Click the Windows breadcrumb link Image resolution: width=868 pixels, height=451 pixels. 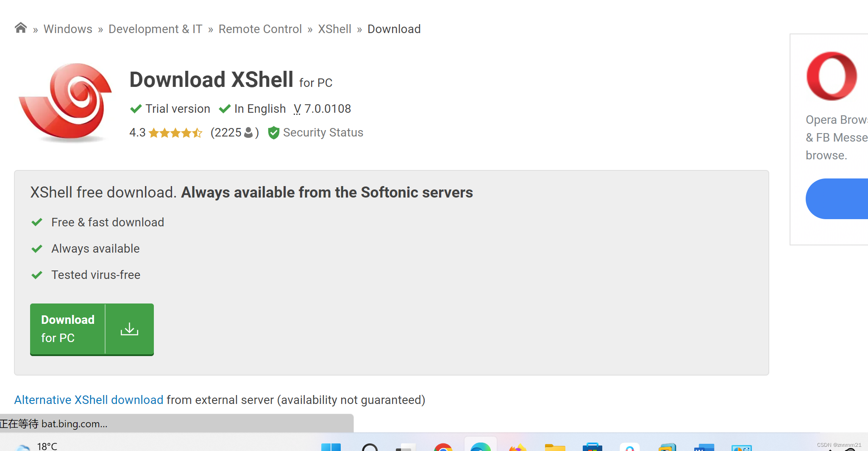pos(68,29)
